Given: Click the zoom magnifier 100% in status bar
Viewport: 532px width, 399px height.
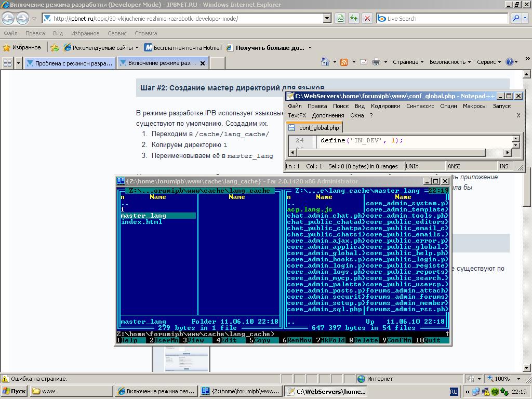Looking at the screenshot, I should pos(499,379).
